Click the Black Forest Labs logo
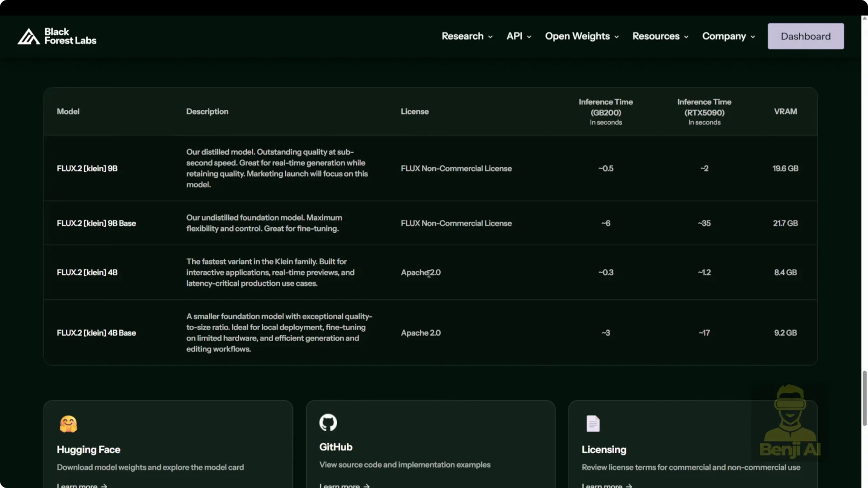Screen dimensions: 868x488 point(57,36)
